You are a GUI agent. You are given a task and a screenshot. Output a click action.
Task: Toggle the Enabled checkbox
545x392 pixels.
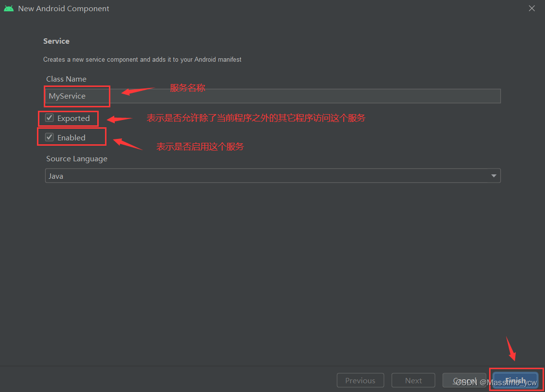pos(50,137)
